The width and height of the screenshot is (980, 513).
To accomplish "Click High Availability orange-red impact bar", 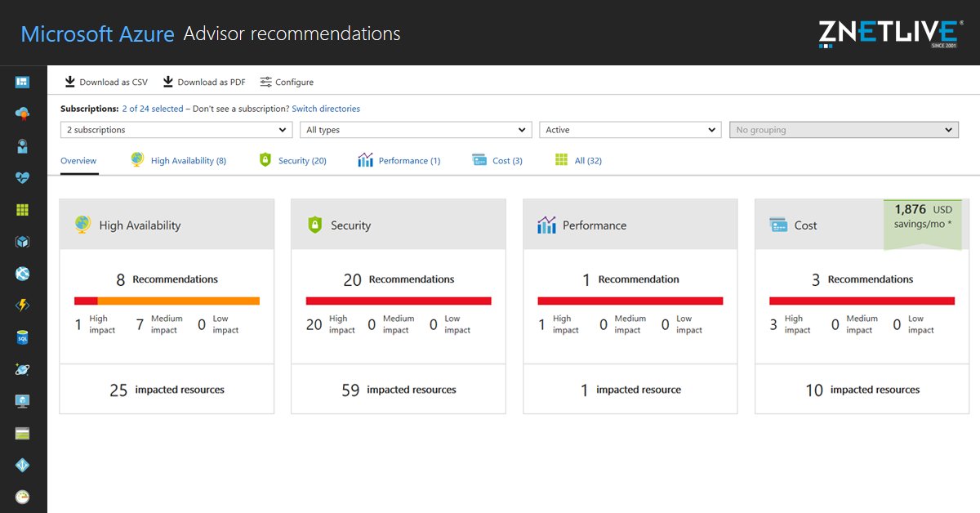I will (167, 301).
